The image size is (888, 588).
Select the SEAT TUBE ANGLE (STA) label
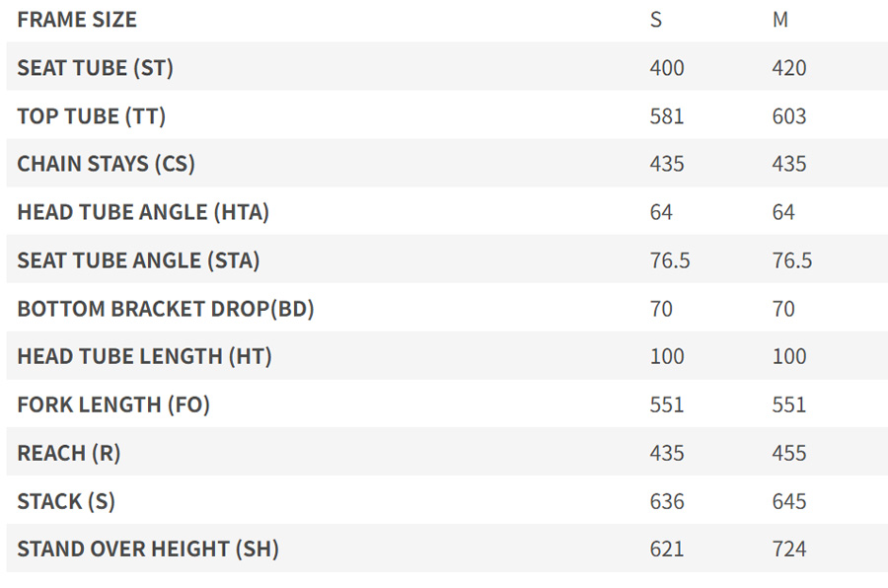pos(138,260)
